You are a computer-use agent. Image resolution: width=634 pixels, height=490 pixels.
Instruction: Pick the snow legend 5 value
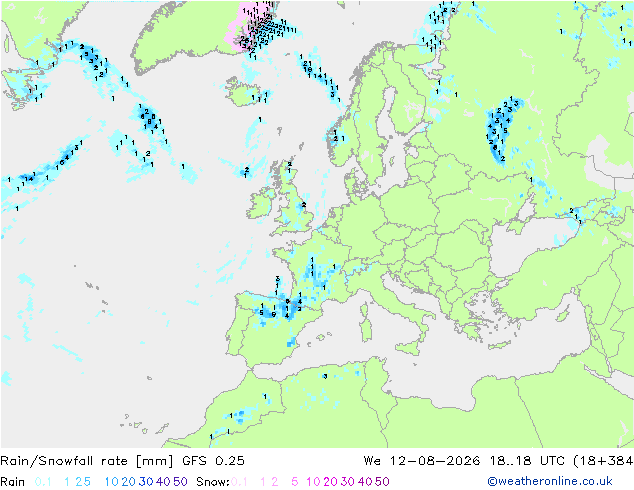pos(295,482)
